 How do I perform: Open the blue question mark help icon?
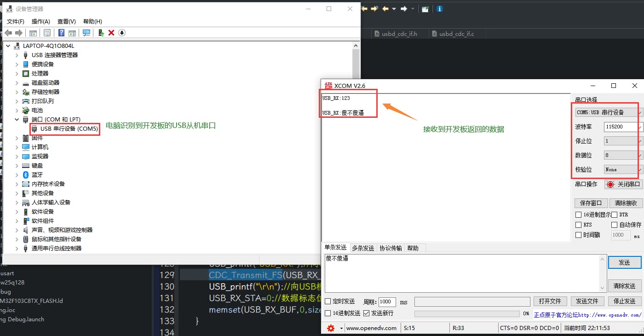coord(61,33)
